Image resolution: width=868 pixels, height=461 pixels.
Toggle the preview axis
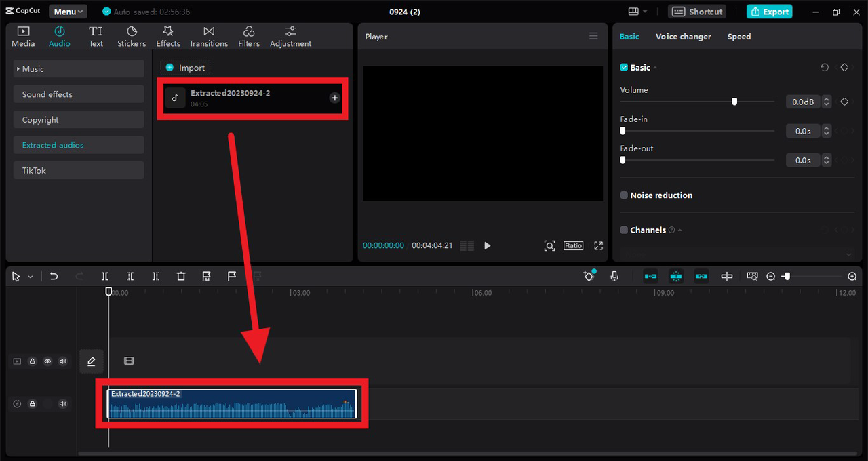pyautogui.click(x=727, y=277)
